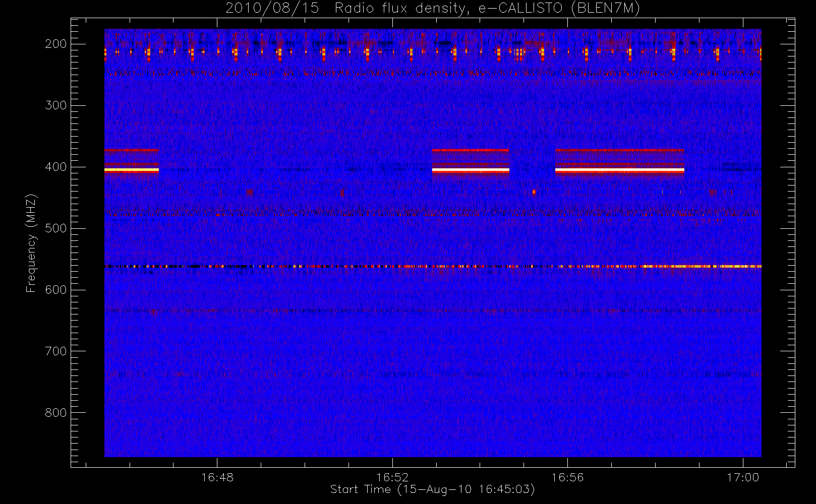Viewport: 816px width, 504px height.
Task: Click the long bright 400 MHz band spanning 16:56 to 16:58
Action: (620, 170)
